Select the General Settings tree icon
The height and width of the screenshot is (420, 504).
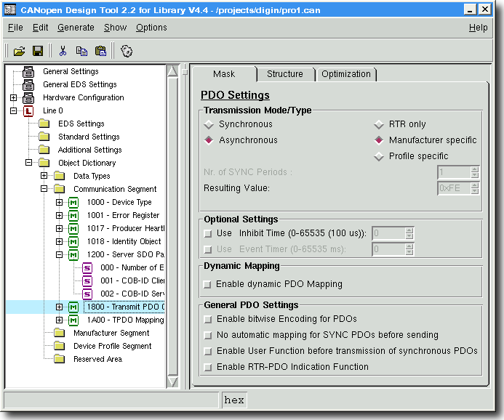(x=28, y=72)
